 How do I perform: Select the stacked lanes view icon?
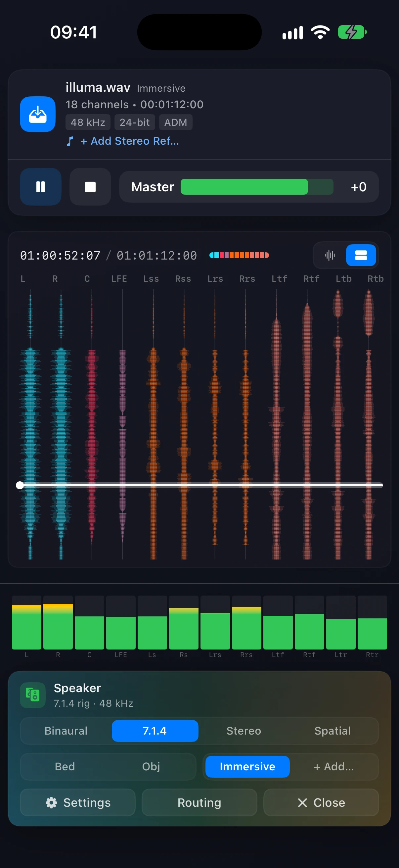pos(361,255)
